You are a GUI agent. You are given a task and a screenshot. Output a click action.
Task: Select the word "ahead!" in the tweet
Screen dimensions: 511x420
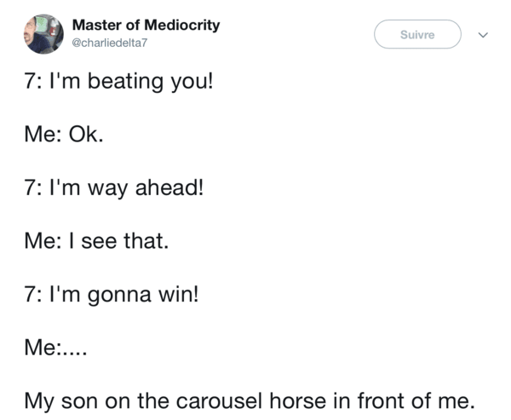click(169, 187)
